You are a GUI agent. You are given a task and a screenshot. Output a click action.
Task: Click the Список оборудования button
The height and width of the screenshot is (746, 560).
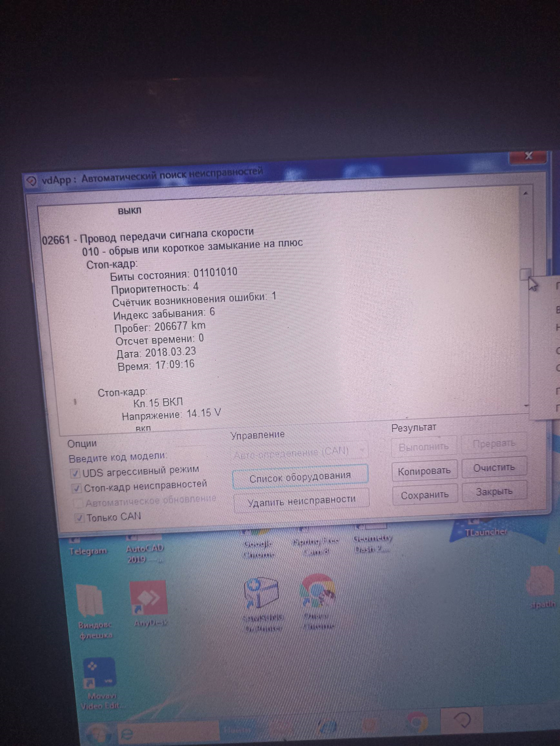[x=300, y=477]
